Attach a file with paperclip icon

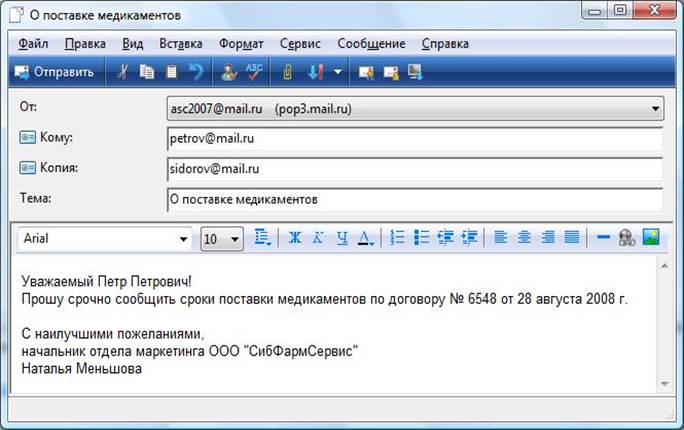coord(287,72)
